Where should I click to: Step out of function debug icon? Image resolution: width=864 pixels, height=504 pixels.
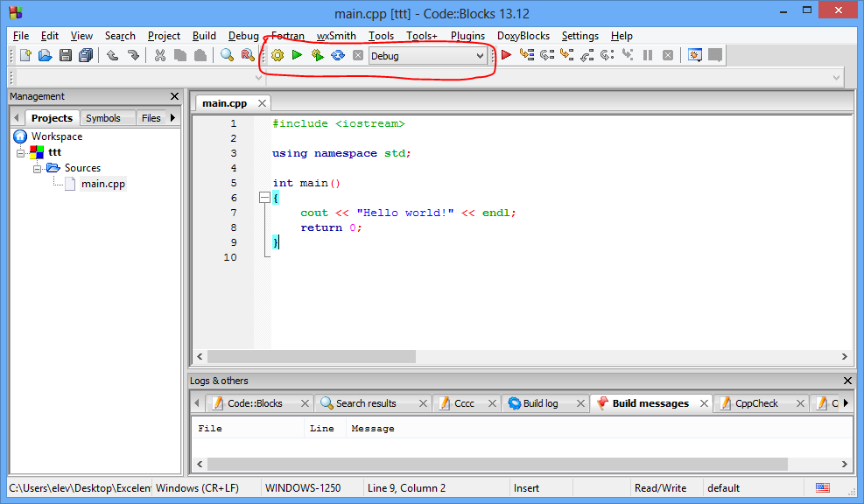[x=587, y=55]
